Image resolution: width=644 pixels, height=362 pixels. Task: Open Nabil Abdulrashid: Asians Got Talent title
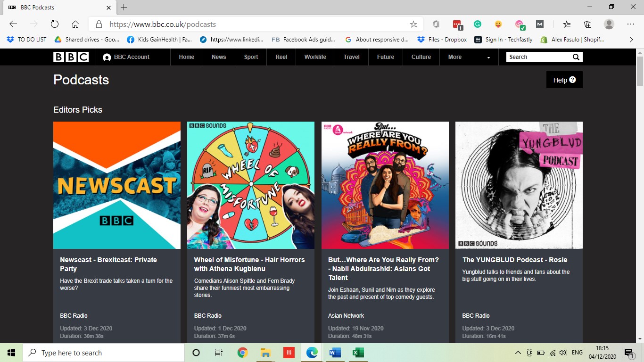383,269
